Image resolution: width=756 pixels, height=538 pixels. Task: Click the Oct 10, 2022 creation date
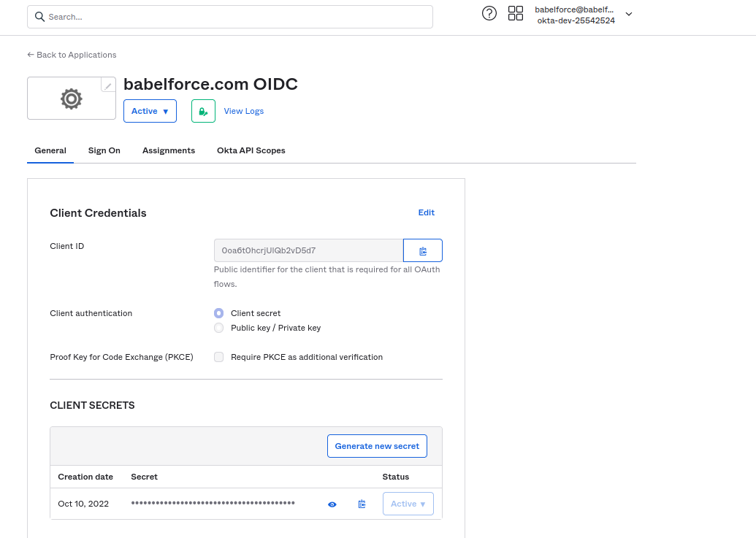tap(83, 504)
